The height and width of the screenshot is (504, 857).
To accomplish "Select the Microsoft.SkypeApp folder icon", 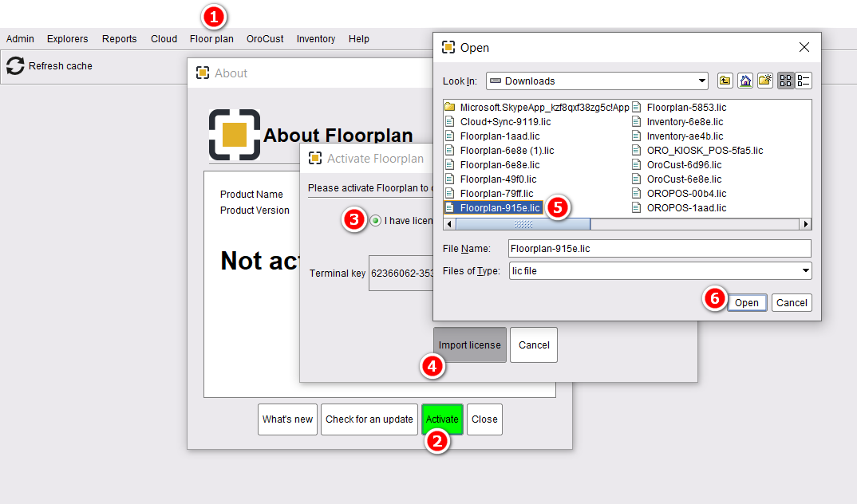I will click(450, 107).
